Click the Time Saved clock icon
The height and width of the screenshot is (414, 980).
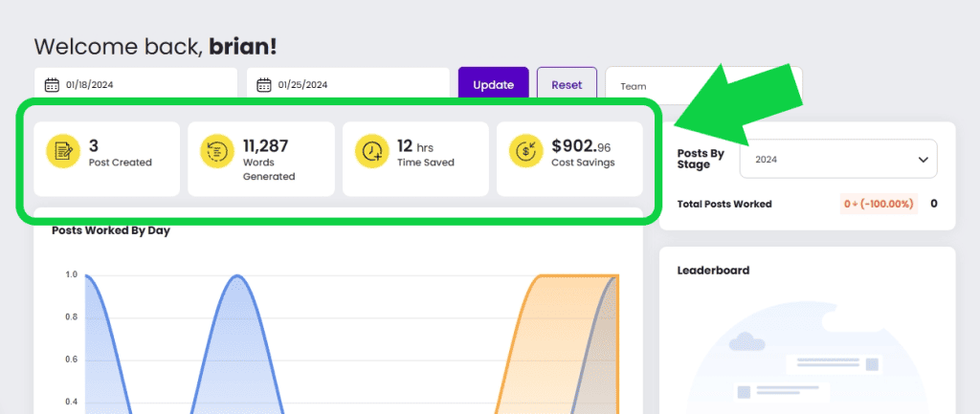[372, 152]
